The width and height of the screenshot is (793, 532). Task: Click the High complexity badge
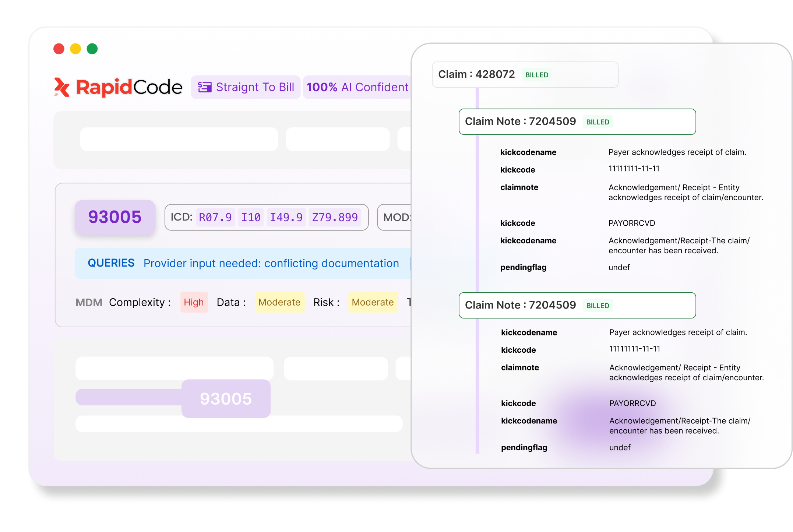point(194,302)
